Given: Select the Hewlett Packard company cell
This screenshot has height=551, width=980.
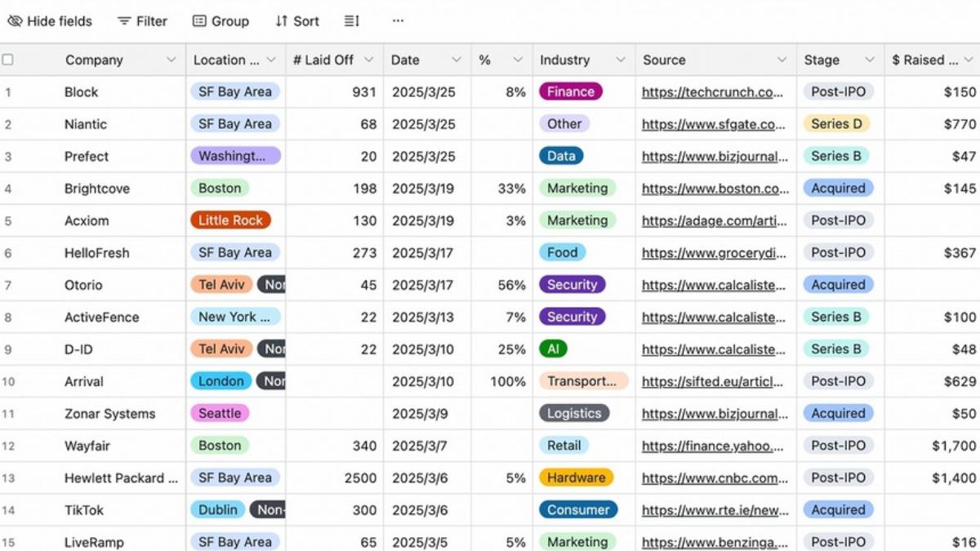Looking at the screenshot, I should [x=121, y=478].
